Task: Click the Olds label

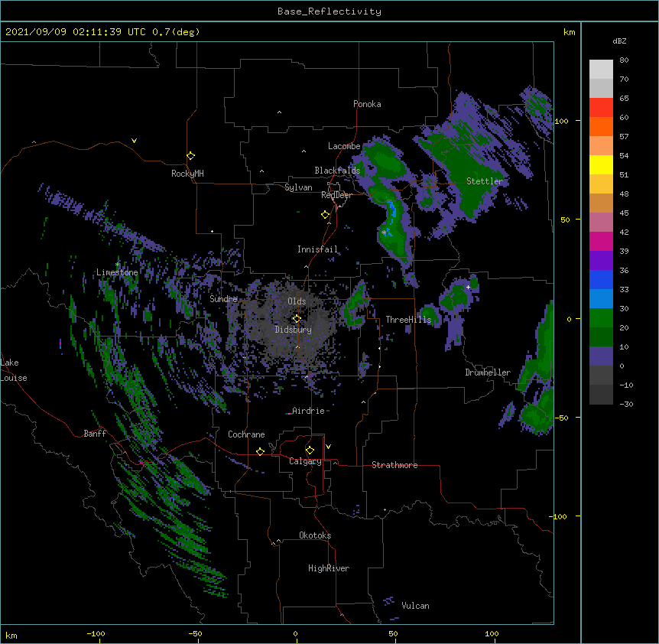Action: pyautogui.click(x=297, y=301)
